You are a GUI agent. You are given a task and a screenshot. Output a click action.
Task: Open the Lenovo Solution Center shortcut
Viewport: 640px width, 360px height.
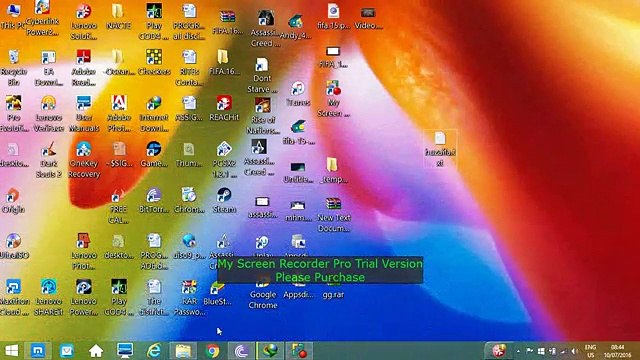83,22
